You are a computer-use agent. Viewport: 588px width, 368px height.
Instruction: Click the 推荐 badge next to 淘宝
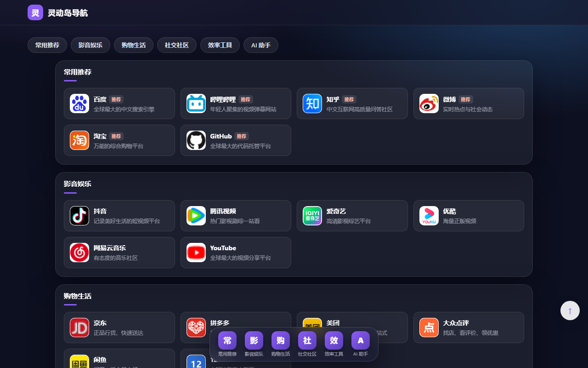click(116, 136)
